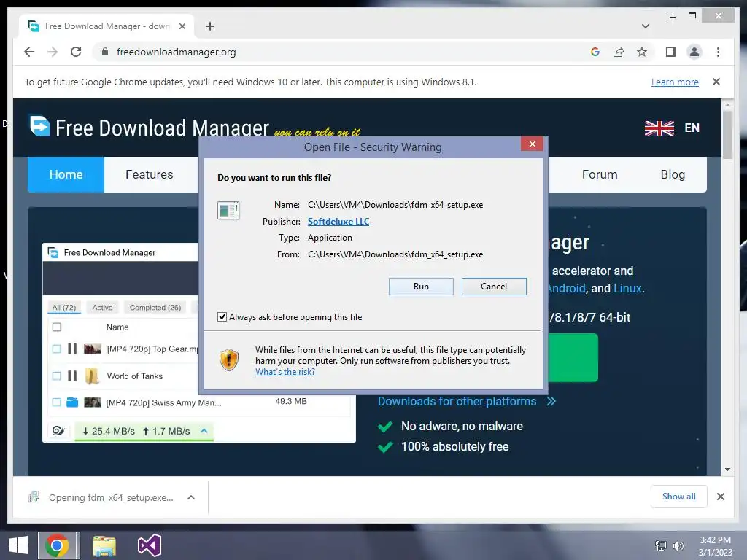Click the security shield warning icon
Viewport: 747px width, 560px height.
tap(228, 359)
